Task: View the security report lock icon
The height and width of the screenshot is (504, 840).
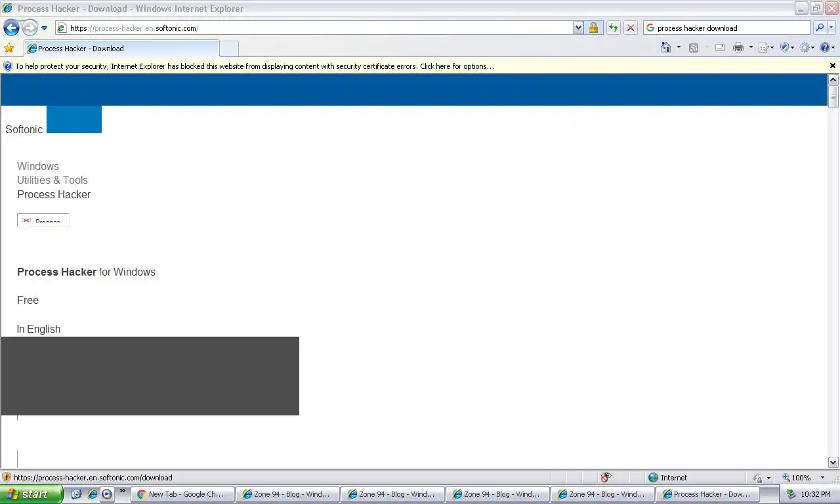Action: [593, 28]
